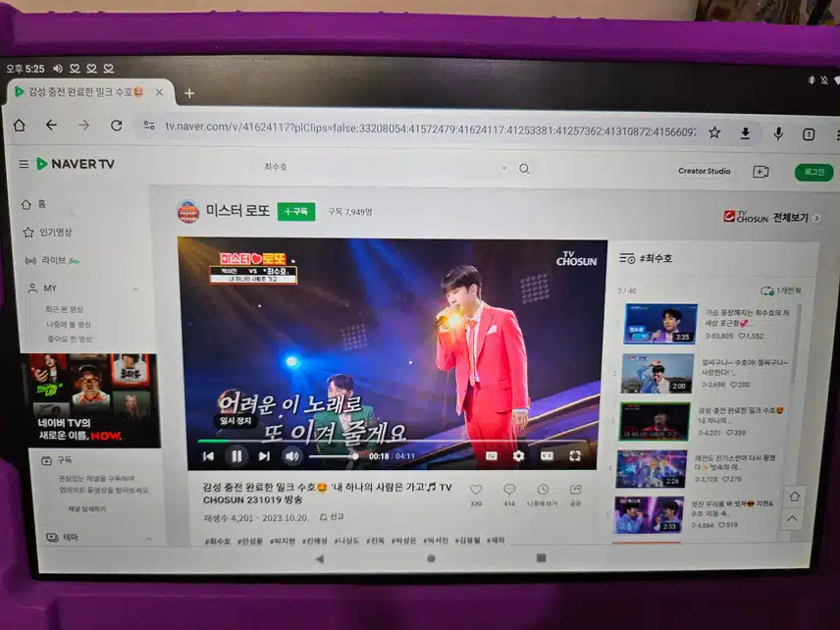Open 라이브 in the sidebar
The height and width of the screenshot is (630, 840).
point(52,260)
